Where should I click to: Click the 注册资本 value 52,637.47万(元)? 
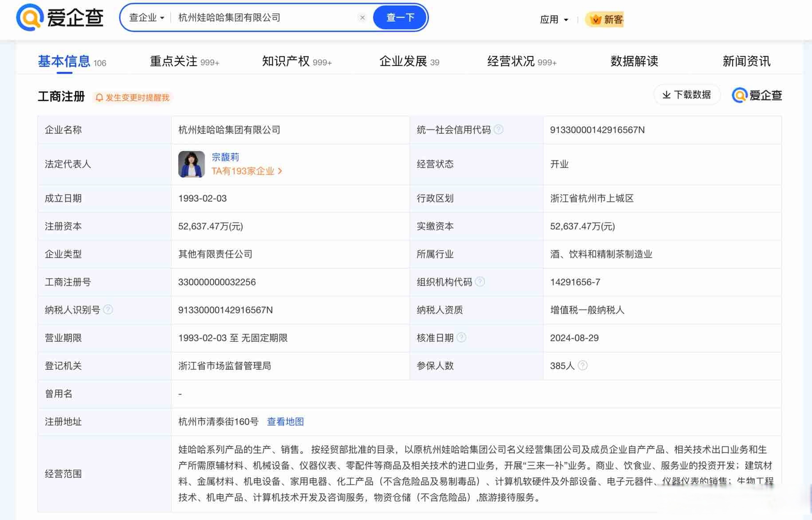(211, 226)
